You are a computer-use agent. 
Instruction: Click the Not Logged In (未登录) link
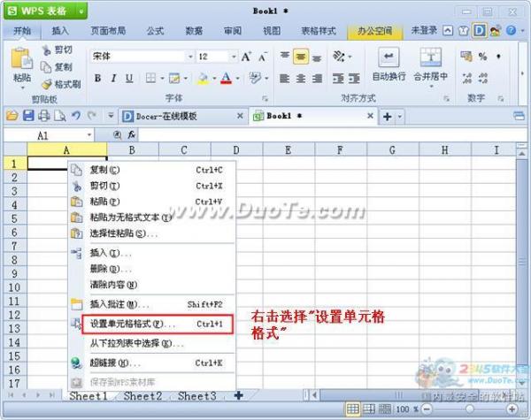click(x=424, y=31)
